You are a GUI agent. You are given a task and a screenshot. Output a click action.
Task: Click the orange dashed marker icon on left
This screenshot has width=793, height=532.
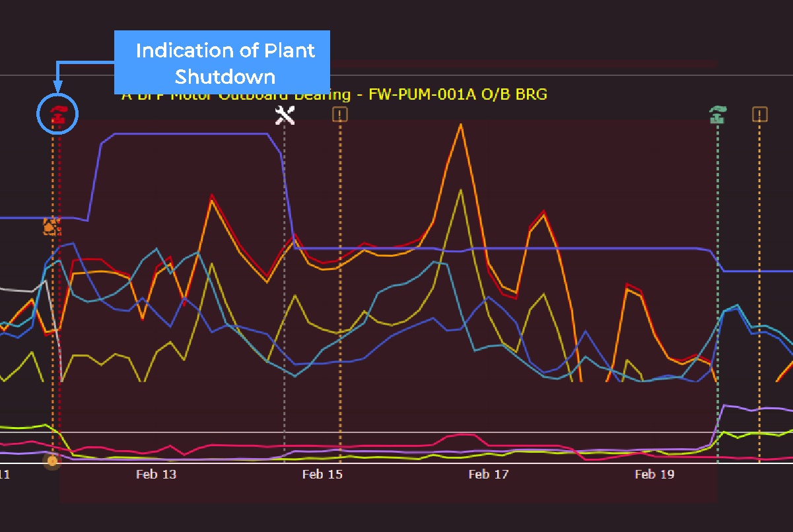pyautogui.click(x=52, y=226)
